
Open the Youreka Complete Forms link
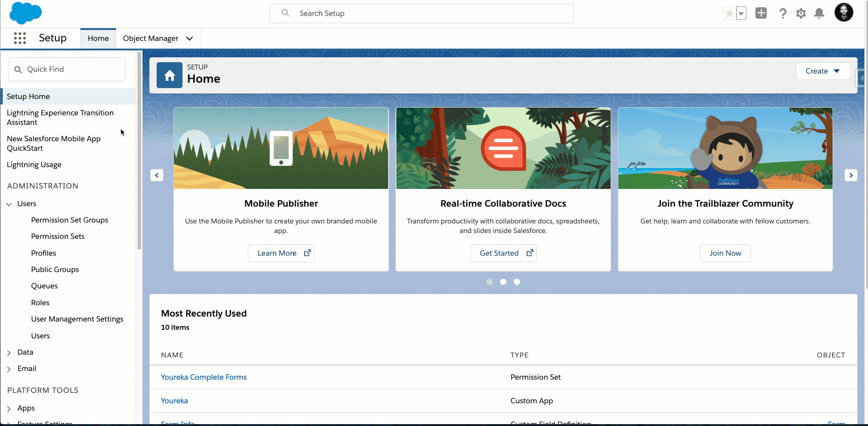pyautogui.click(x=204, y=377)
